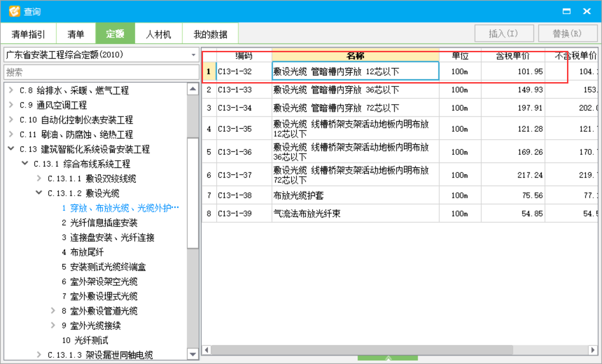The height and width of the screenshot is (364, 602).
Task: Expand C.8 给排水、采暖、燃气工程 node
Action: click(11, 91)
